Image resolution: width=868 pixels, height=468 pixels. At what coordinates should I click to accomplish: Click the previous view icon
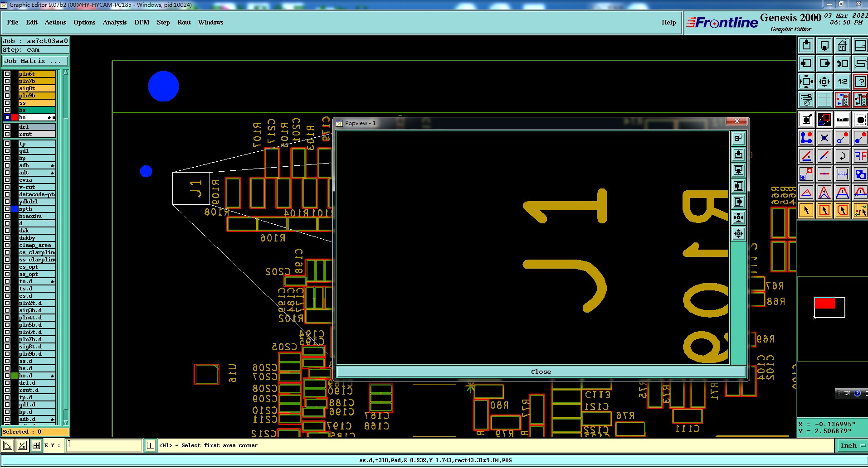[843, 63]
